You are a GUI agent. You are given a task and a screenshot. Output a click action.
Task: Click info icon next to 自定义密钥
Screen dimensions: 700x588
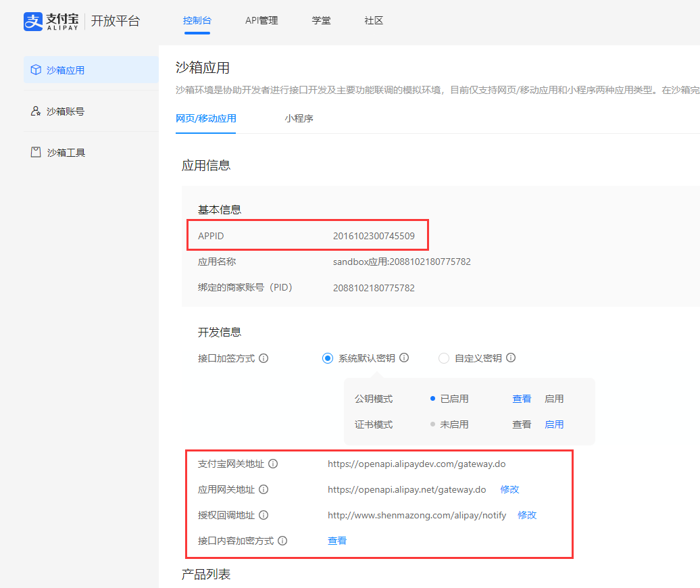point(511,358)
